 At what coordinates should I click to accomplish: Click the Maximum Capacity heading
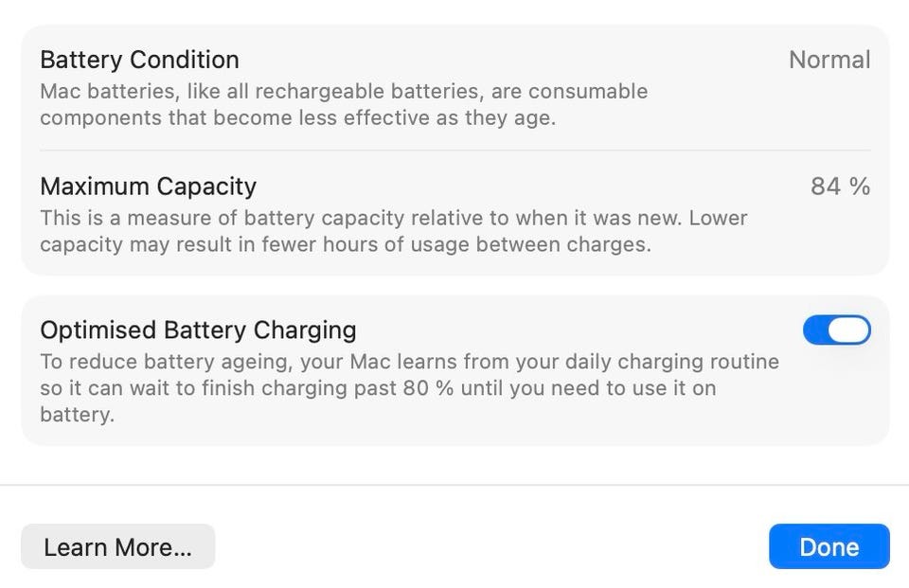click(148, 187)
